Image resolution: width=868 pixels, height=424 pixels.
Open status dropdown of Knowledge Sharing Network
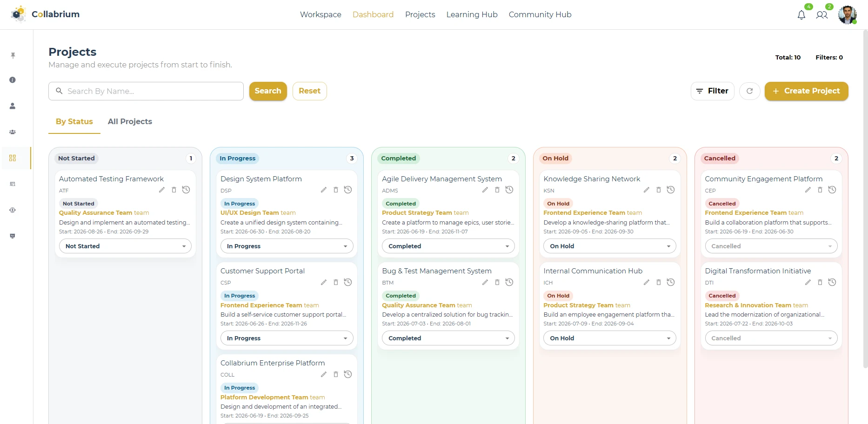(x=609, y=246)
